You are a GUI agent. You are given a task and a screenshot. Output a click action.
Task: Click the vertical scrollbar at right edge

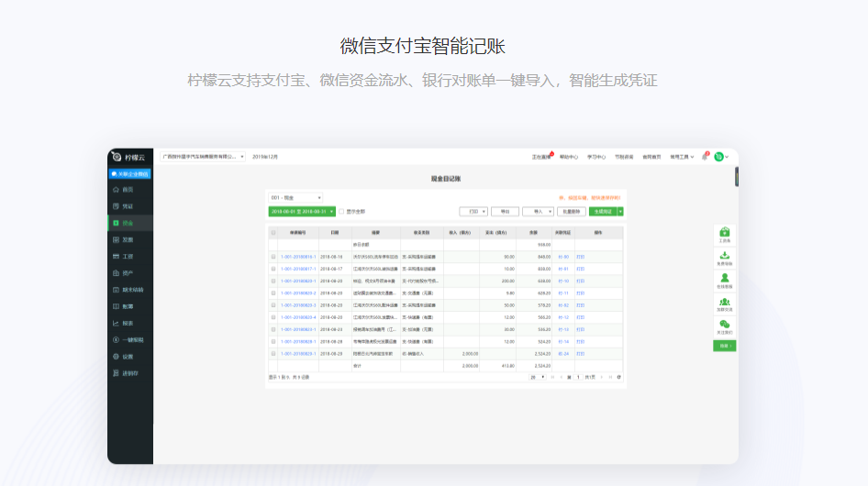[x=737, y=177]
